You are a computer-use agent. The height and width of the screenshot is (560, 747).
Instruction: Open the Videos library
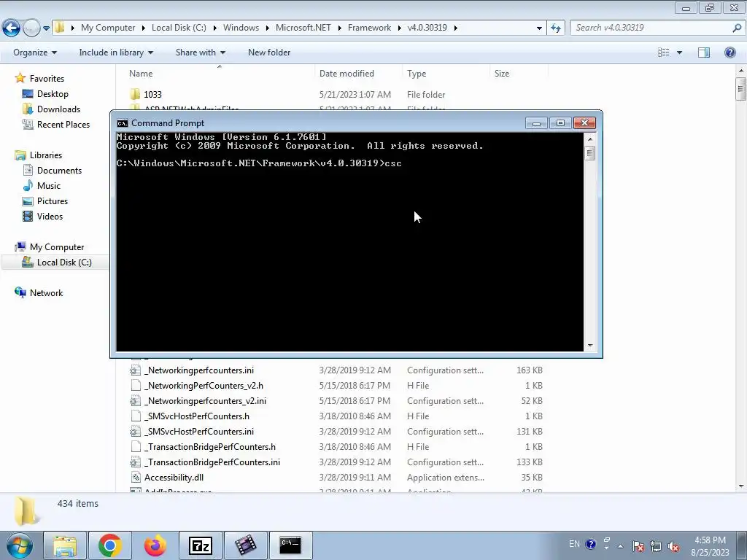(x=50, y=216)
